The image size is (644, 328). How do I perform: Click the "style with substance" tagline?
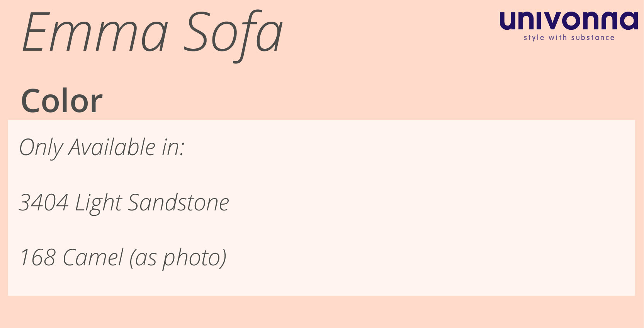[x=569, y=38]
